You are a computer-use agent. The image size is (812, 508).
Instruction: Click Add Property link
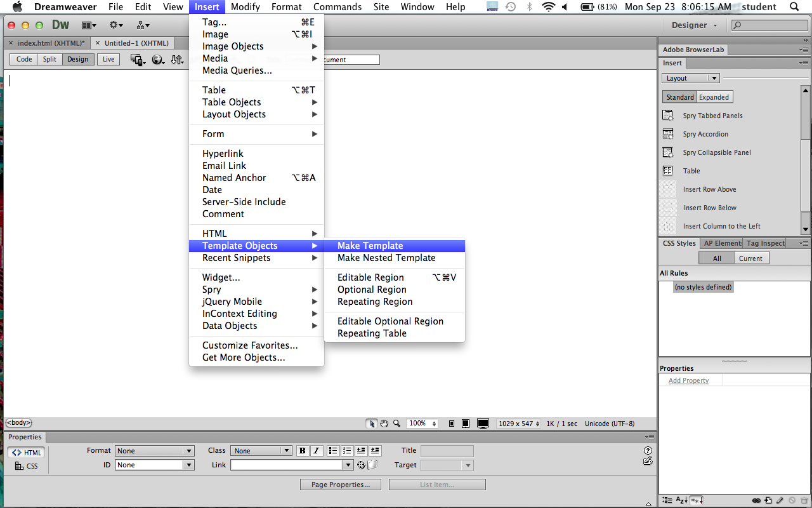pyautogui.click(x=688, y=380)
